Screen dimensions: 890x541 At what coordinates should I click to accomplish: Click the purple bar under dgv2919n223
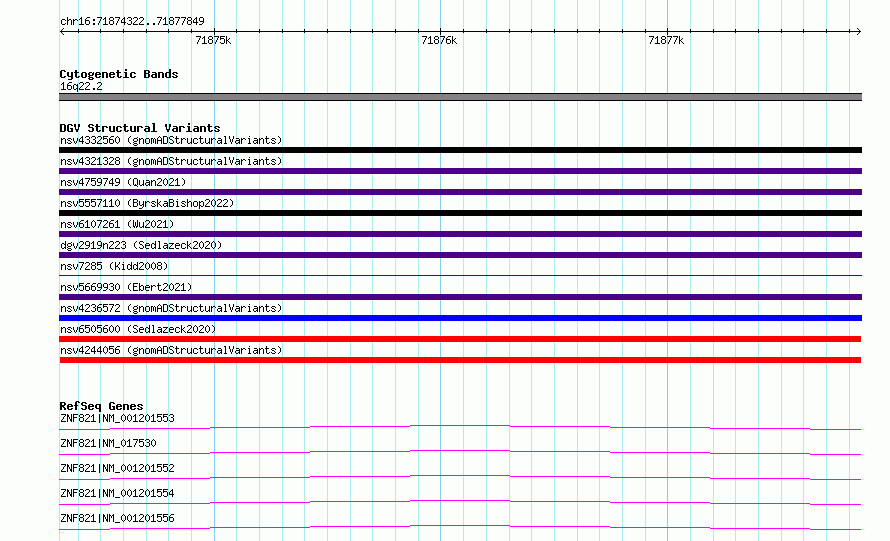click(x=460, y=255)
